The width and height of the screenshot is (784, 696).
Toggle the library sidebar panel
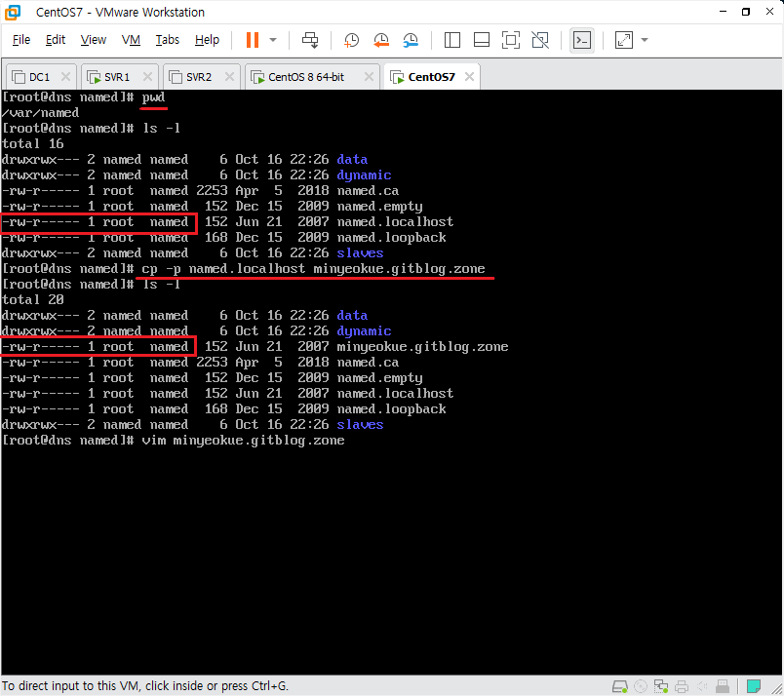point(452,40)
